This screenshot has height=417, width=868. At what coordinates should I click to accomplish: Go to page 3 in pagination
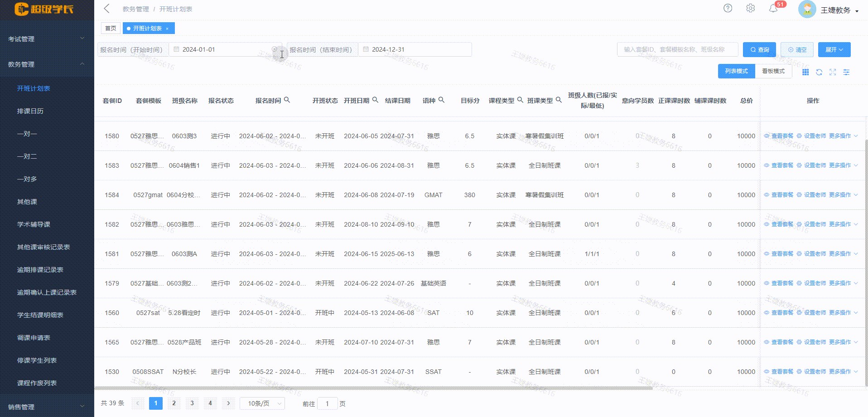pos(192,402)
